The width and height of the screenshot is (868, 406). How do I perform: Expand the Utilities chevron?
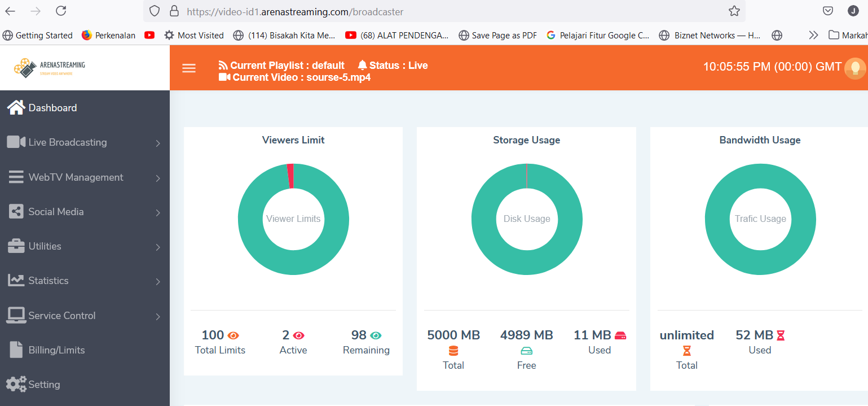click(158, 247)
